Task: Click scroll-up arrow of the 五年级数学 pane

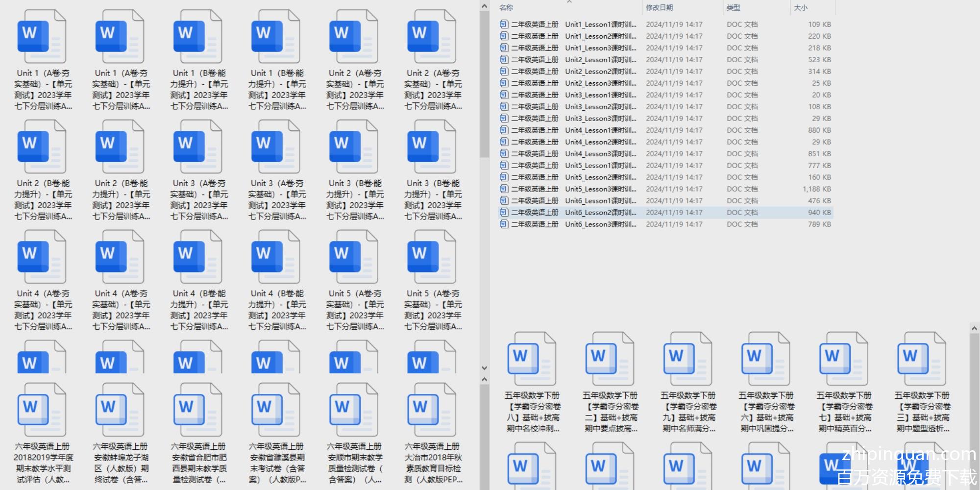Action: pyautogui.click(x=974, y=328)
